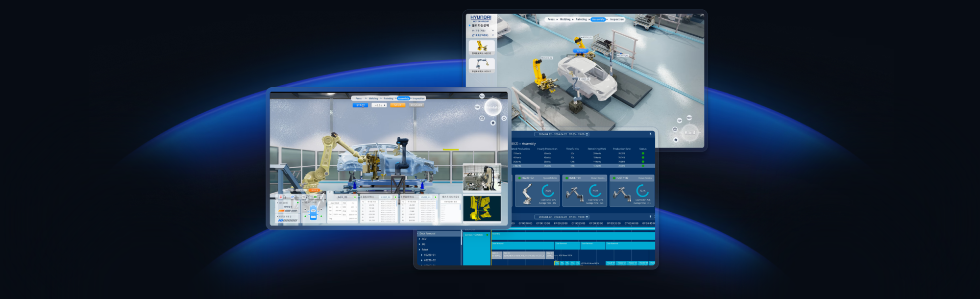Image resolution: width=980 pixels, height=299 pixels.
Task: Click pin icon on upper dashboard panel
Action: point(651,134)
